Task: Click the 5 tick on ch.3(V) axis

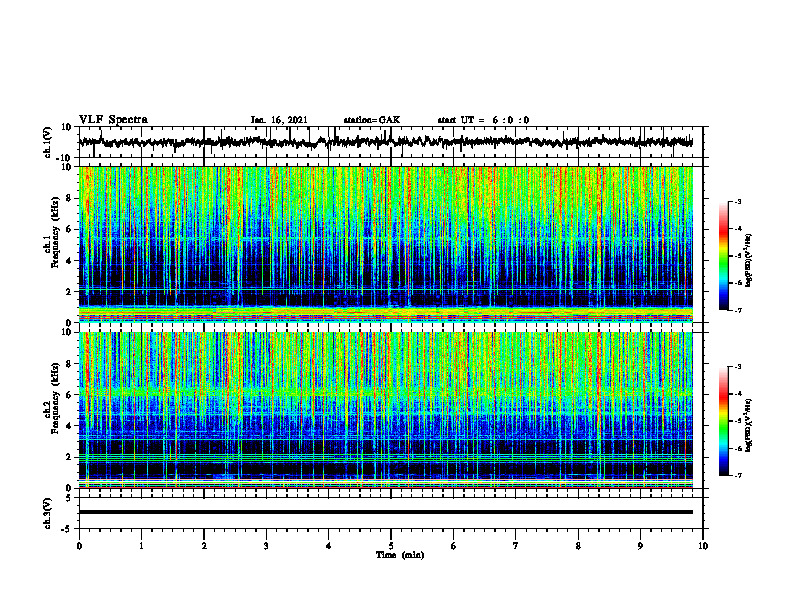Action: point(70,498)
